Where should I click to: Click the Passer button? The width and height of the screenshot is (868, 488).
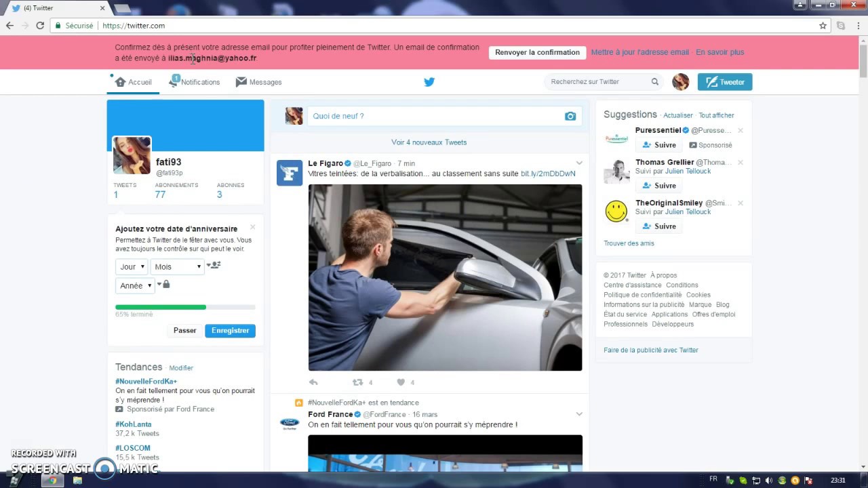(184, 331)
